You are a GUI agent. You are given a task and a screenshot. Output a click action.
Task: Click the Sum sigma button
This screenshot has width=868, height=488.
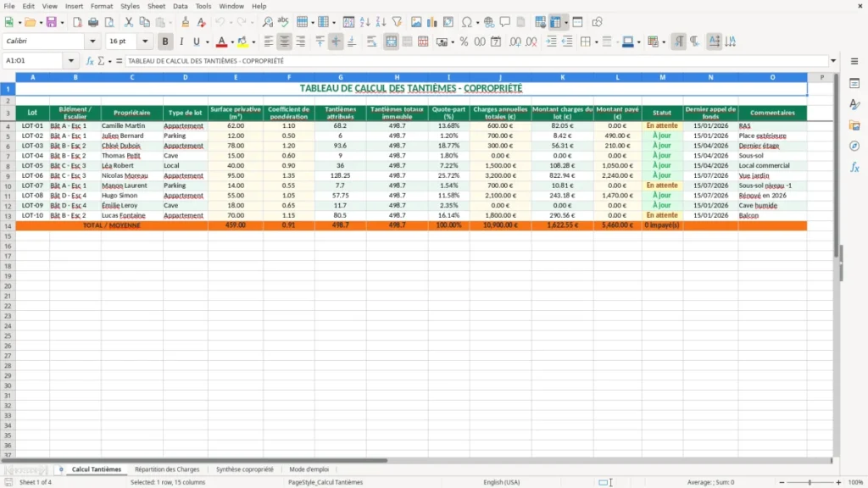[101, 61]
